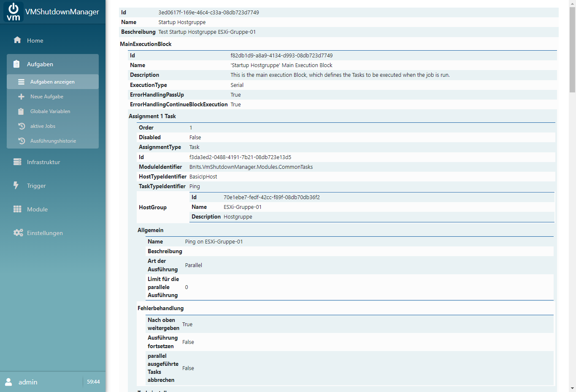
Task: Click the Aufgaben clipboard icon
Action: pos(16,64)
